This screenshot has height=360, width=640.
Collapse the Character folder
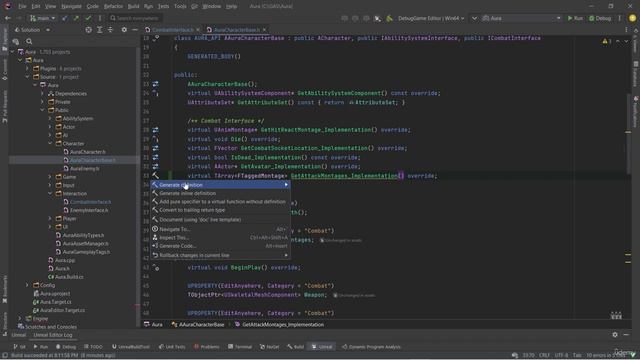click(50, 143)
